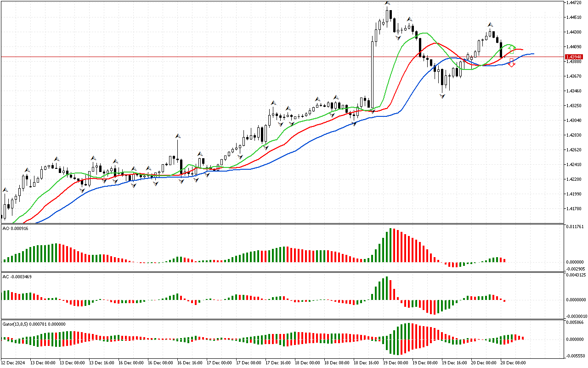Click the 1.42410 price scale label

pyautogui.click(x=574, y=165)
